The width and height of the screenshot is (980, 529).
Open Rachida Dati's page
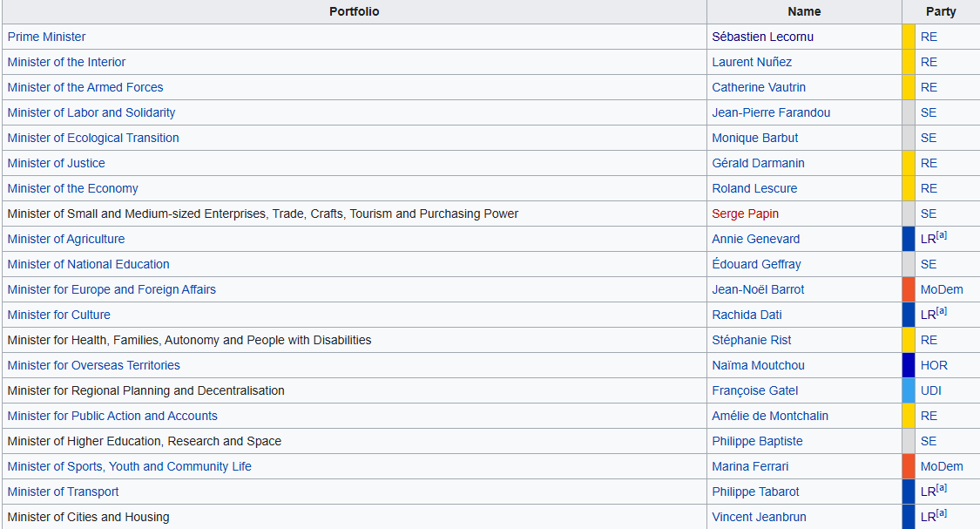747,315
